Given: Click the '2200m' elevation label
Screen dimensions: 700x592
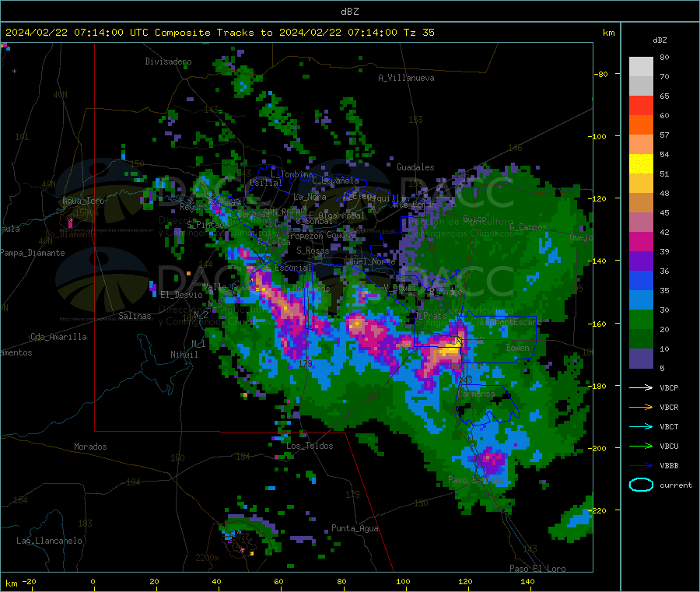Looking at the screenshot, I should click(x=207, y=558).
